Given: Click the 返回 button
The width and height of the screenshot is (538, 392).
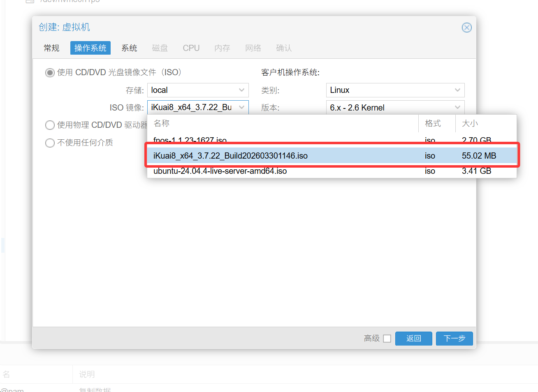Looking at the screenshot, I should (413, 339).
